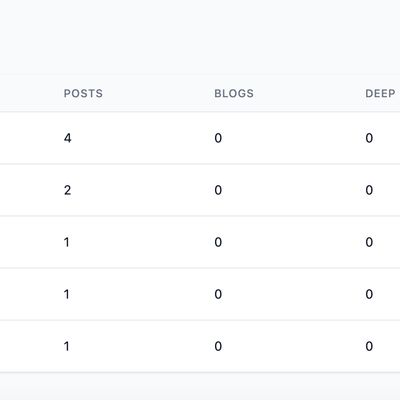Click POSTS value 1 in last row
400x400 pixels.
coord(67,346)
